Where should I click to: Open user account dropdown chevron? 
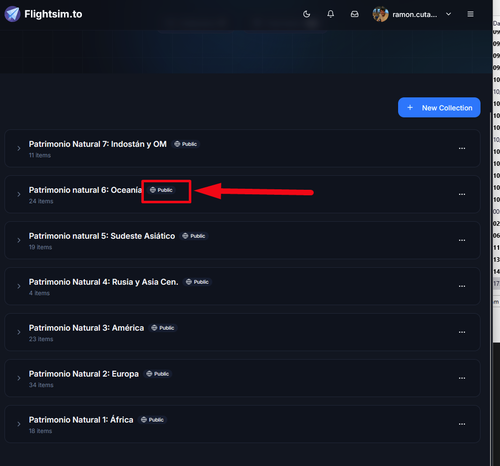click(x=448, y=14)
